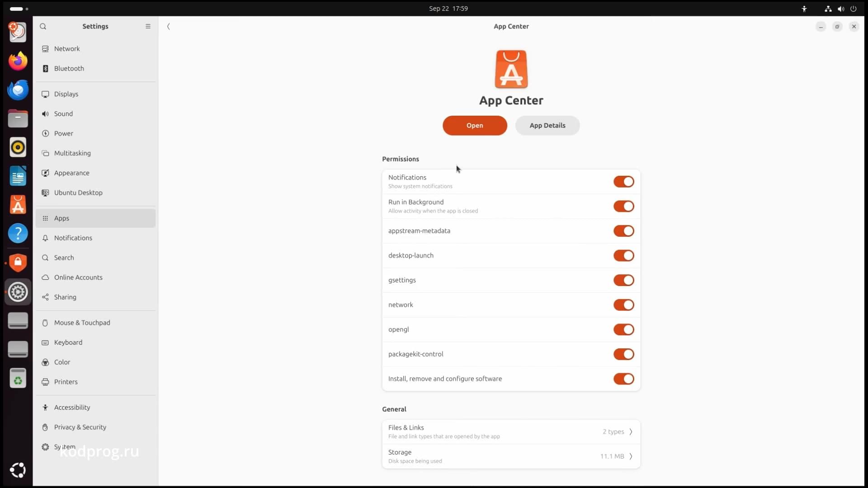Viewport: 868px width, 488px height.
Task: Click the orange Open button
Action: click(475, 126)
